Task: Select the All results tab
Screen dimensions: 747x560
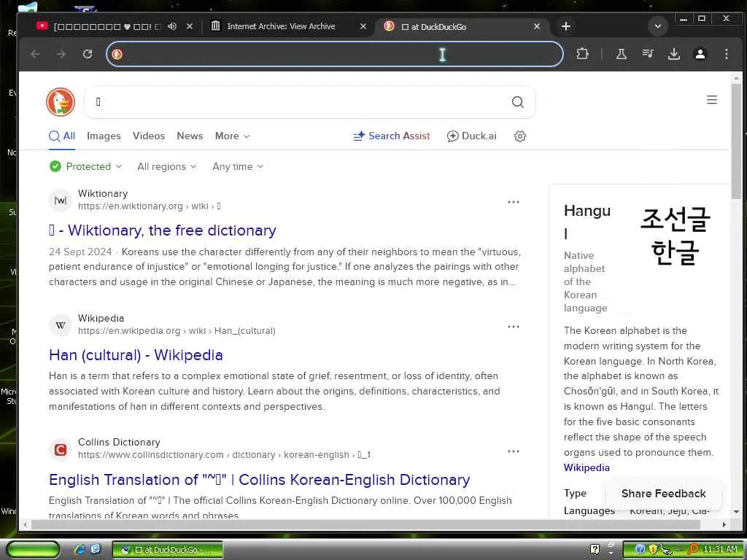Action: coord(62,136)
